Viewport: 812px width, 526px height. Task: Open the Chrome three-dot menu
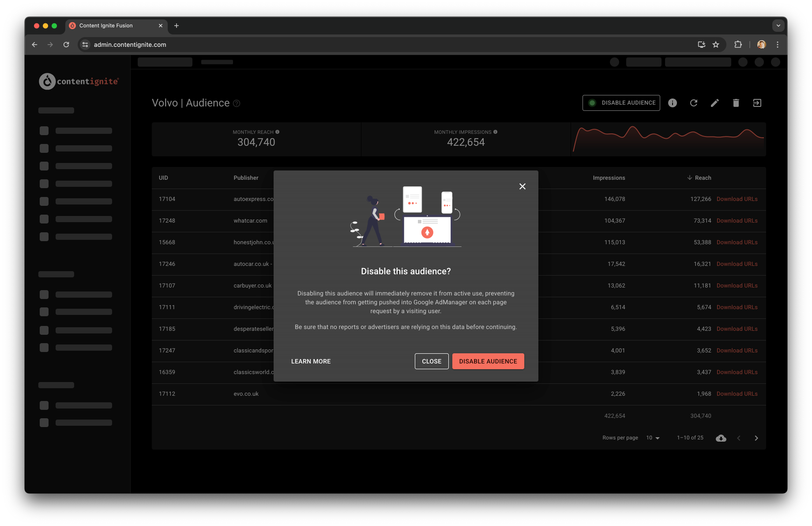778,45
